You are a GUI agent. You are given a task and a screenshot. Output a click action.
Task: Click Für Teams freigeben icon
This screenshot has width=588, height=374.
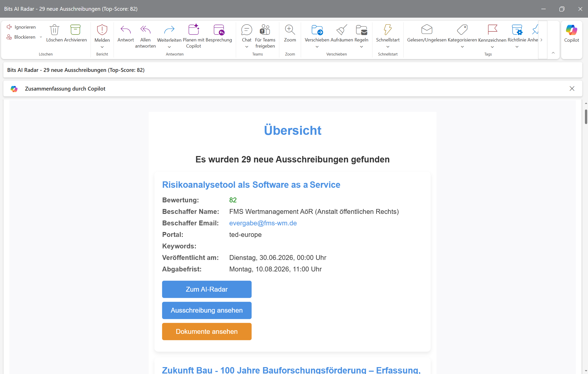[x=265, y=30]
